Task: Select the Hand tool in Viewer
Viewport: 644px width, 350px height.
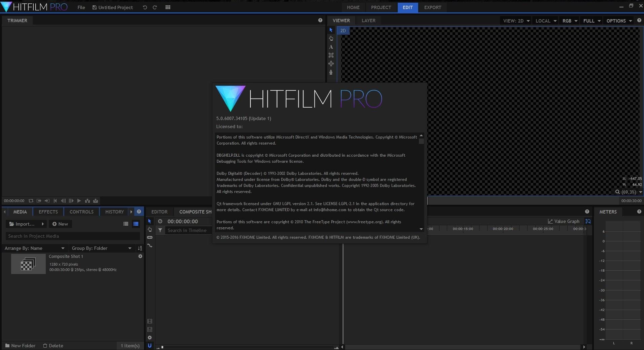Action: [331, 38]
